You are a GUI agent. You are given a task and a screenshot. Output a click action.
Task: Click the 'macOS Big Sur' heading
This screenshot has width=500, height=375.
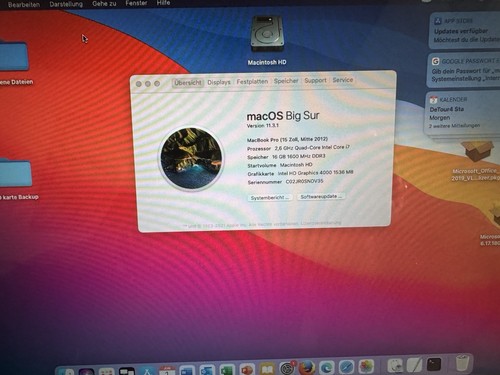[x=283, y=116]
